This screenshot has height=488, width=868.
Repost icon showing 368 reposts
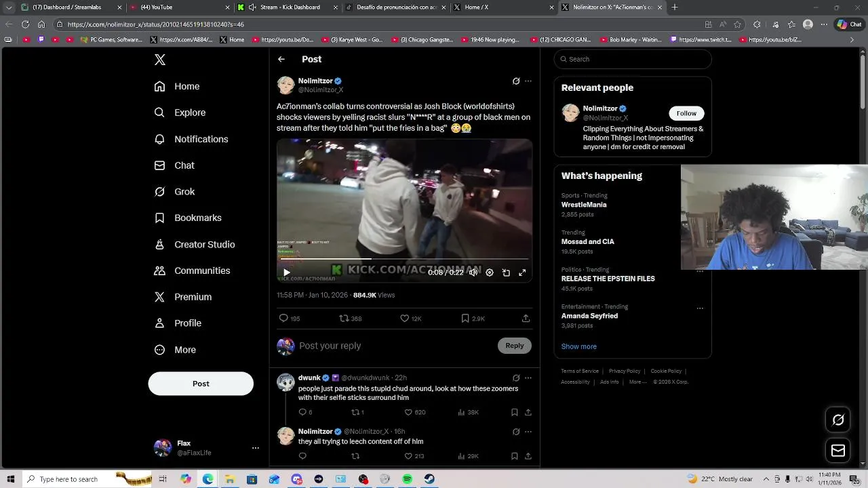click(x=351, y=319)
